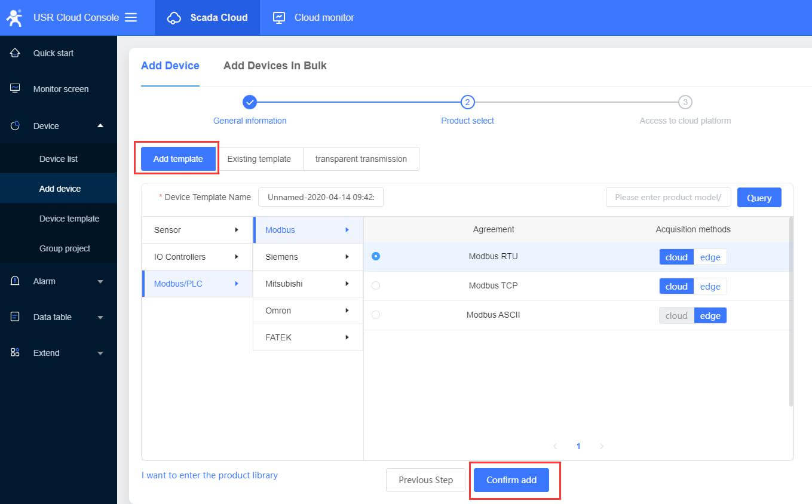Screen dimensions: 812x504
Task: Expand the Extend menu arrow
Action: 100,353
